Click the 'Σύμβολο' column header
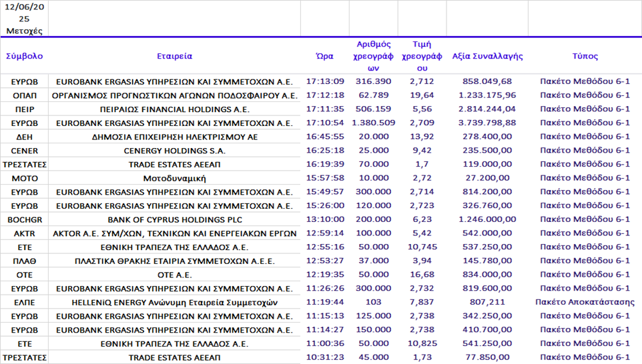Screen dimensions: 642x364 click(x=24, y=56)
